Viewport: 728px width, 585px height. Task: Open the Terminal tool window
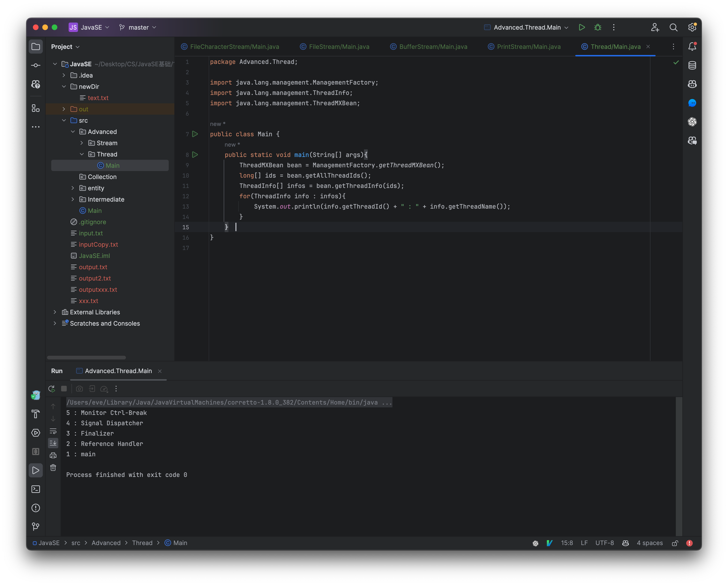click(36, 489)
